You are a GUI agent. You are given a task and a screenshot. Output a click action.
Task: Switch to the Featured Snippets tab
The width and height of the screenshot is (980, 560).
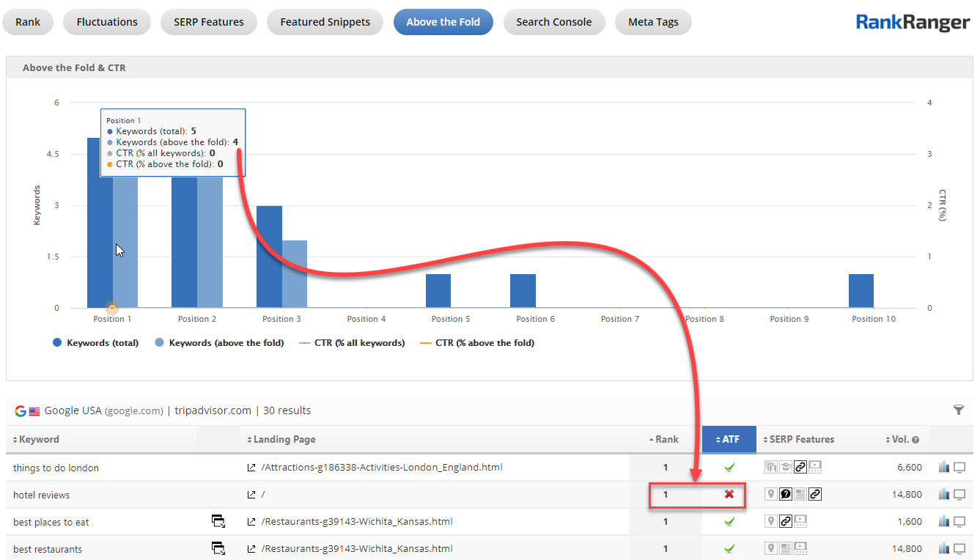click(325, 22)
